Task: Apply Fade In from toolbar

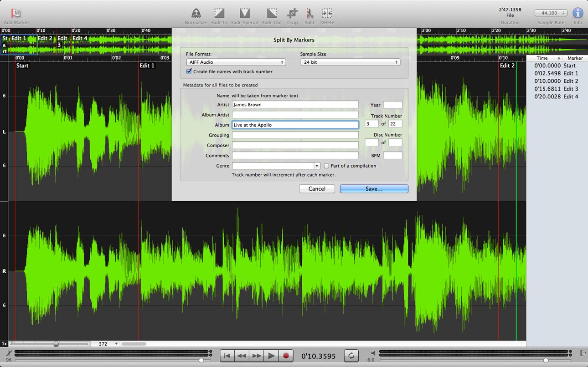Action: [x=219, y=13]
